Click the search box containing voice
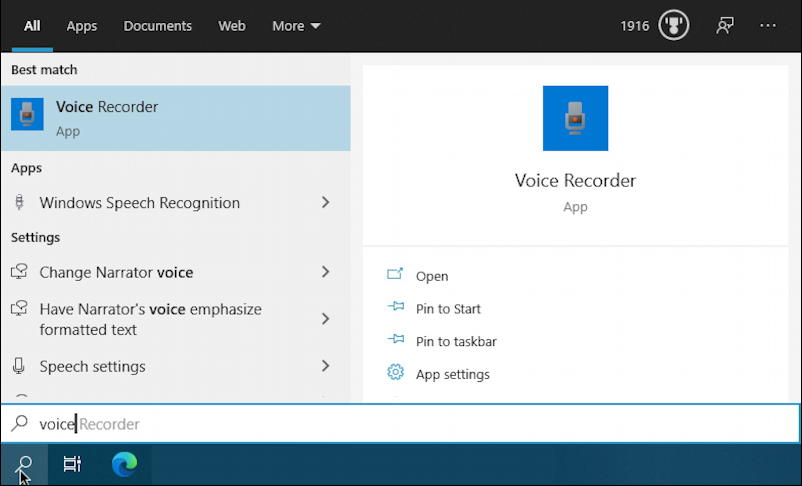Viewport: 802px width, 486px height. (x=400, y=424)
